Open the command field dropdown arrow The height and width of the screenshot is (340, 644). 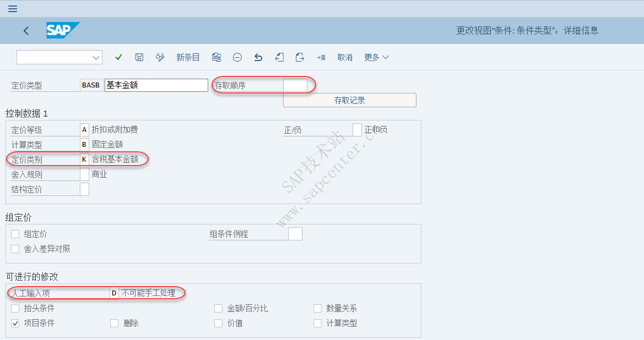[96, 57]
